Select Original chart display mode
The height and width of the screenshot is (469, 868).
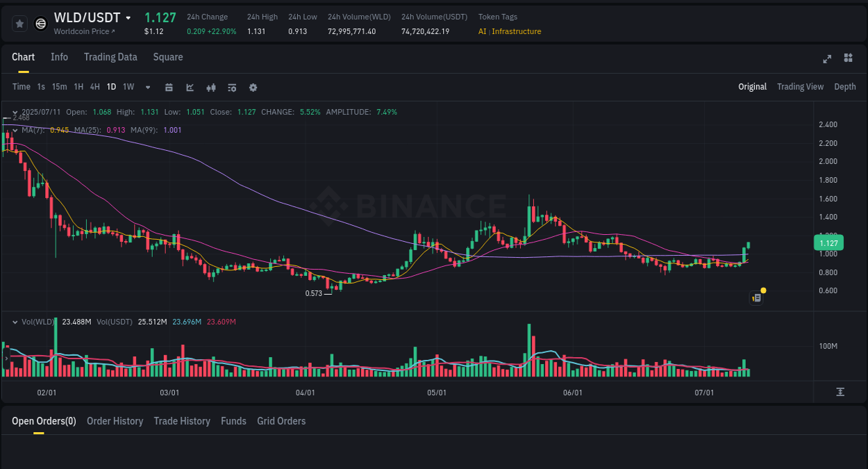pyautogui.click(x=753, y=87)
